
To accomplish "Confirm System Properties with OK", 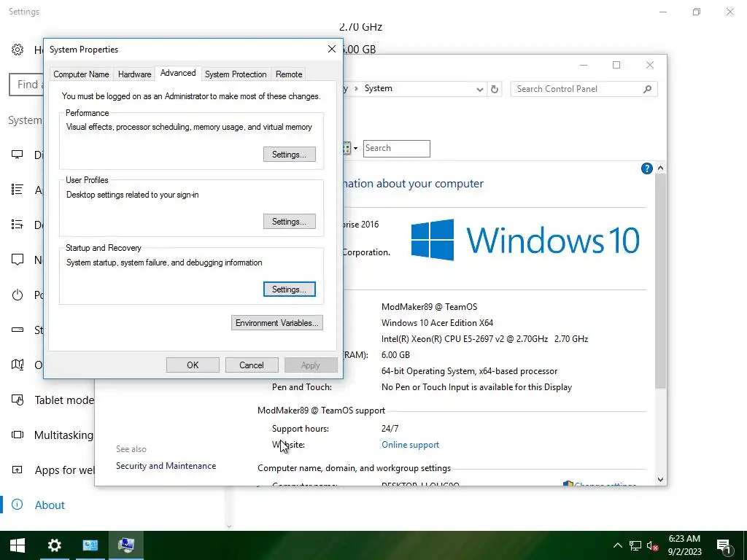I will 193,365.
